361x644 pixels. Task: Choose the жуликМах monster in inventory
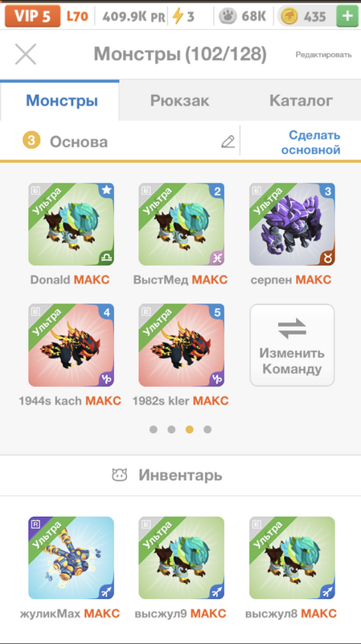pyautogui.click(x=71, y=558)
